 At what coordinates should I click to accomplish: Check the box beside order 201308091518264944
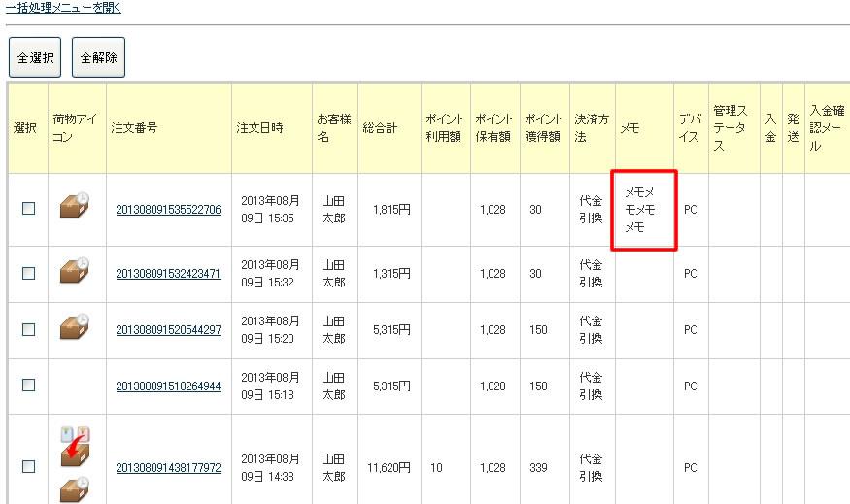click(28, 385)
